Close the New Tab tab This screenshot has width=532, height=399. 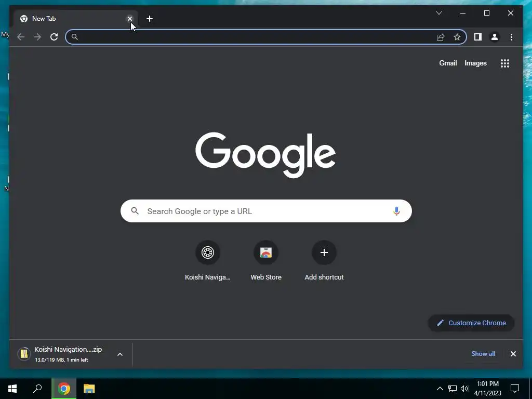(129, 19)
